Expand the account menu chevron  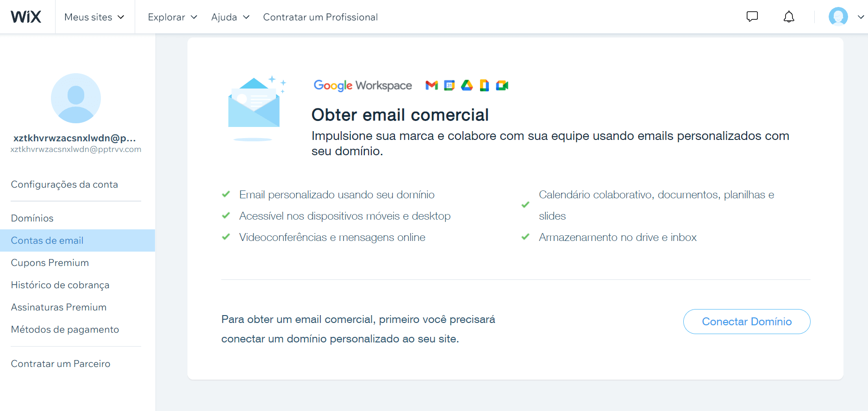[861, 17]
